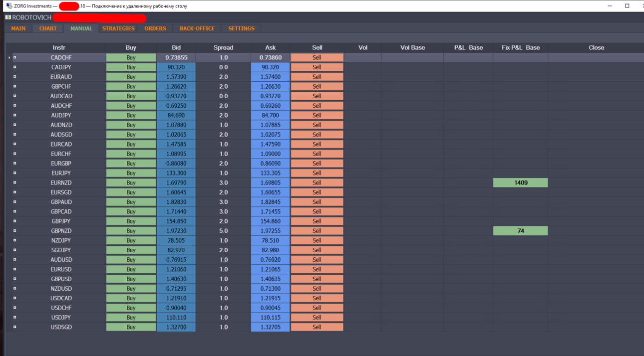This screenshot has width=644, height=356.
Task: Expand the EURUSD row
Action: pos(14,269)
